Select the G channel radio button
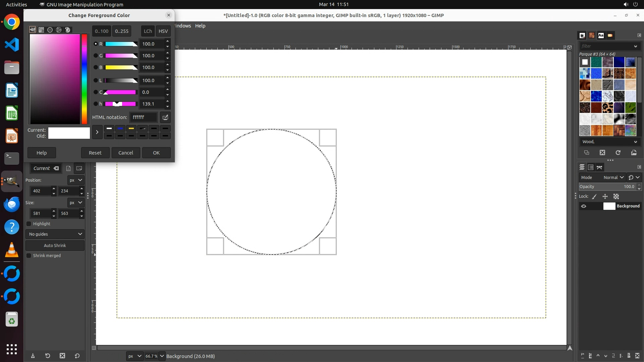The height and width of the screenshot is (362, 644). click(x=96, y=56)
